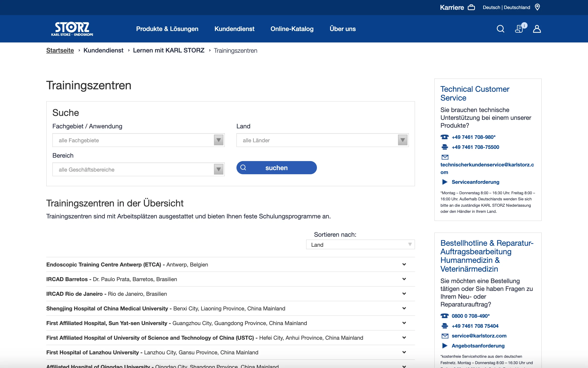Click phone icon next to +49 7461 708-980
Viewport: 588px width, 368px height.
[445, 137]
